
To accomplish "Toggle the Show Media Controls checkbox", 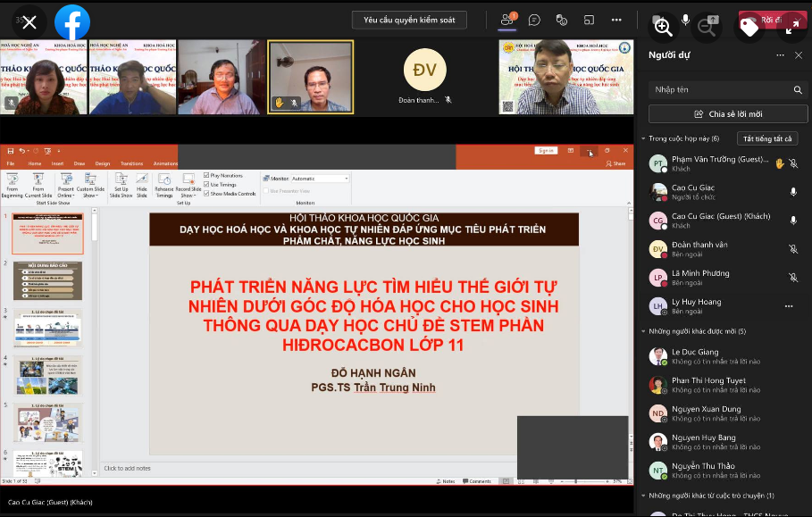I will (207, 194).
